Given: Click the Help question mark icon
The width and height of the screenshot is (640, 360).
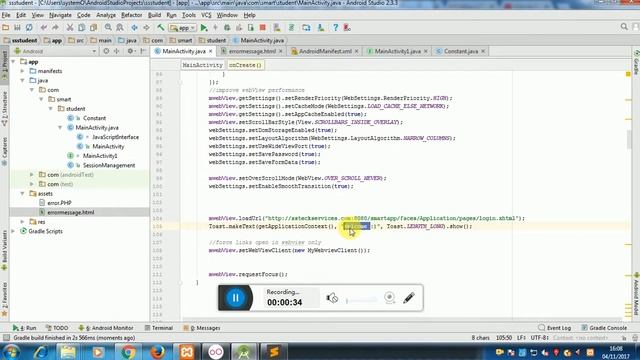Looking at the screenshot, I should pos(335,28).
